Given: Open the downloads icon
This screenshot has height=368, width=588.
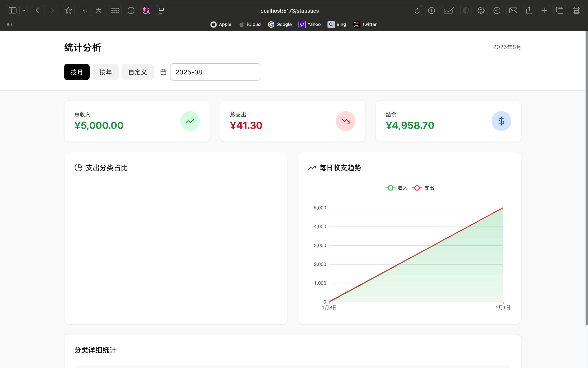Looking at the screenshot, I should [432, 10].
